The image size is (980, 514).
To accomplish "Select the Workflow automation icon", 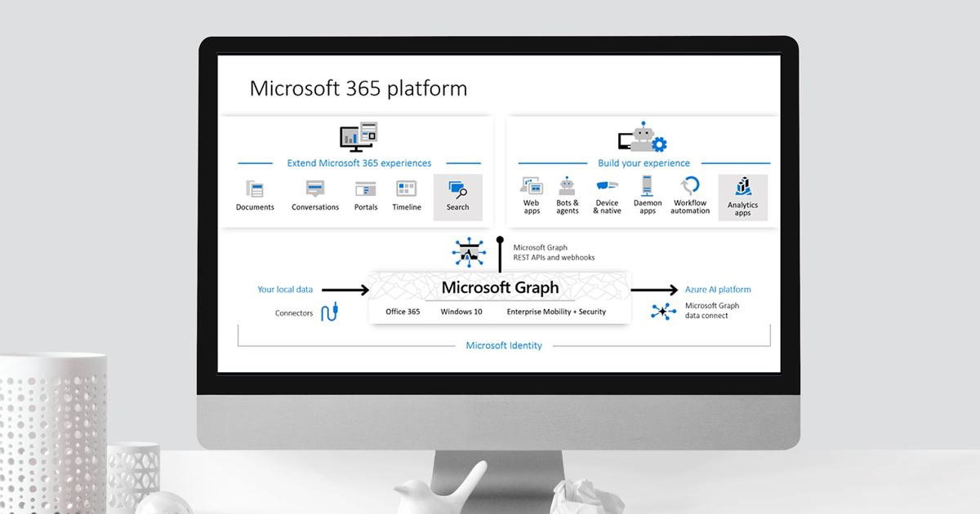I will (x=691, y=185).
